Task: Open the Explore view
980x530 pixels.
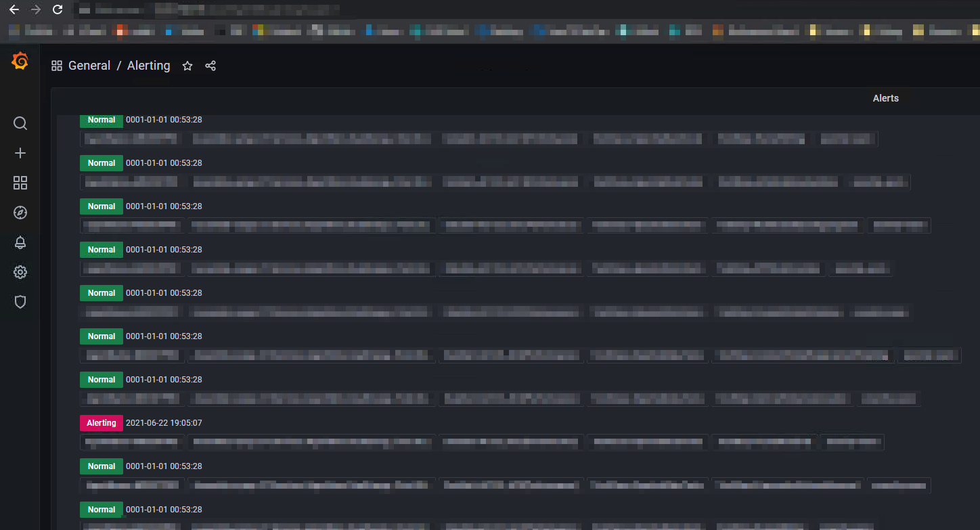Action: pyautogui.click(x=20, y=213)
